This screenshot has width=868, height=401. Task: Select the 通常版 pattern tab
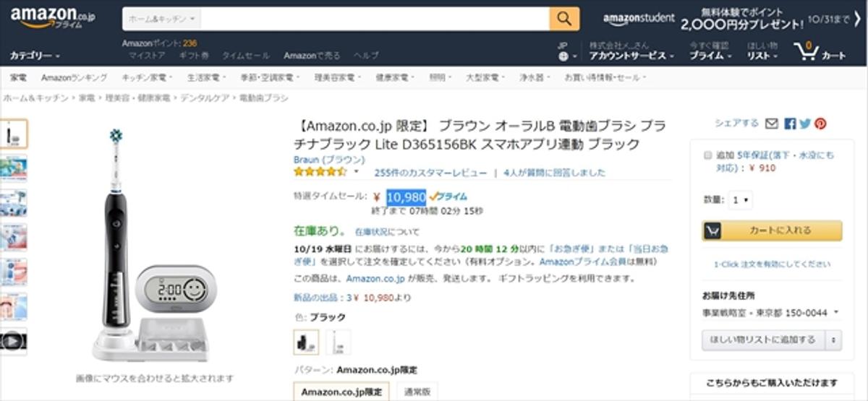(x=417, y=392)
